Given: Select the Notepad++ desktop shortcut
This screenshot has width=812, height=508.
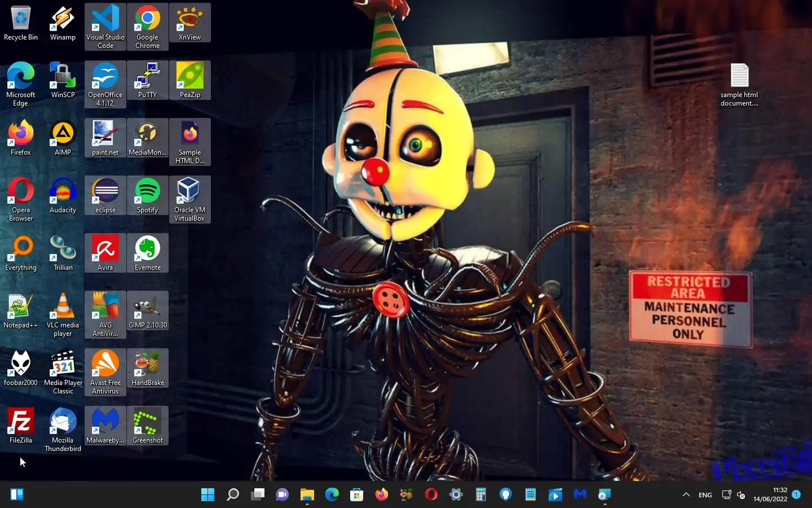Looking at the screenshot, I should (x=21, y=310).
